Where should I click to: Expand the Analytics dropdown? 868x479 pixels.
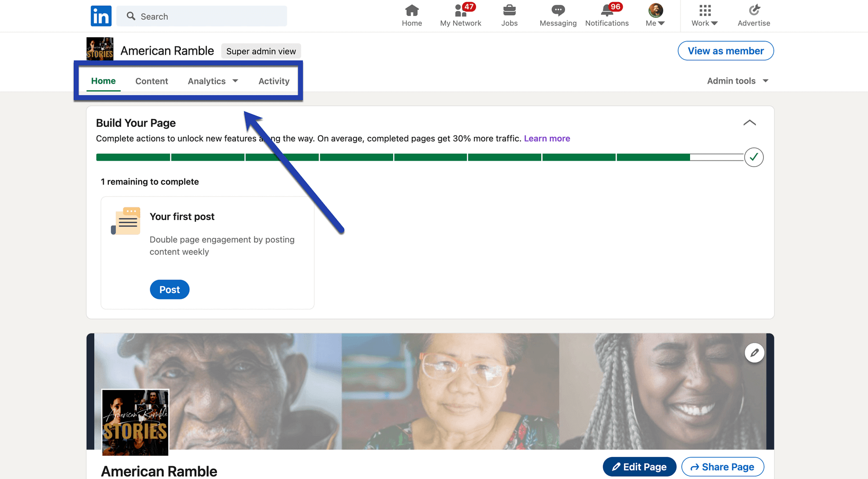(x=212, y=81)
